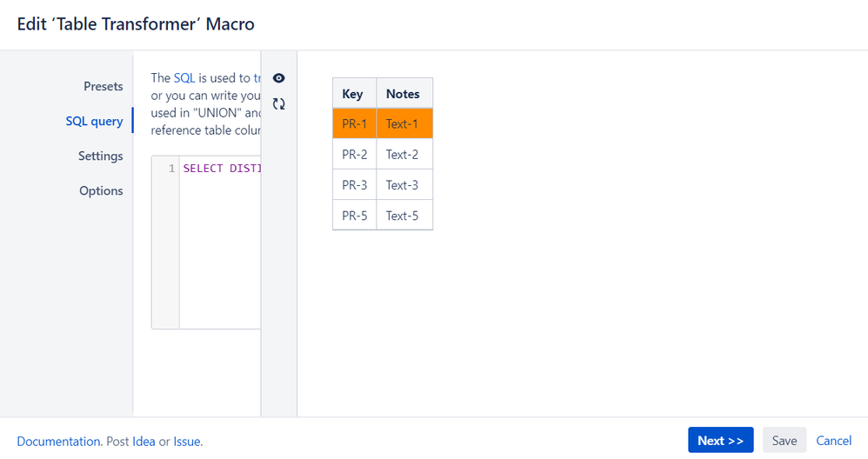Image resolution: width=868 pixels, height=459 pixels.
Task: Click the Text-2 table cell
Action: click(x=404, y=154)
